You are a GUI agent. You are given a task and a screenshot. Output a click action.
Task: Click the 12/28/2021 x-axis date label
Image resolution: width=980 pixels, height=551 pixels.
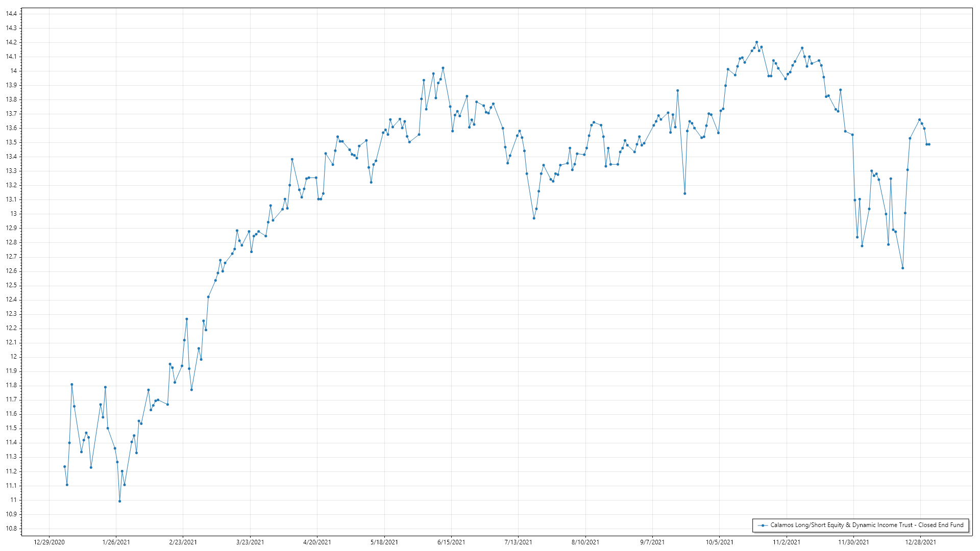[920, 542]
